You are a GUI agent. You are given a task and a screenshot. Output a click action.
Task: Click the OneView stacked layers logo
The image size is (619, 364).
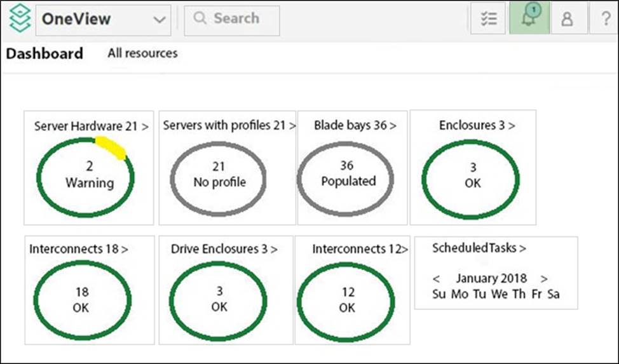[x=19, y=19]
